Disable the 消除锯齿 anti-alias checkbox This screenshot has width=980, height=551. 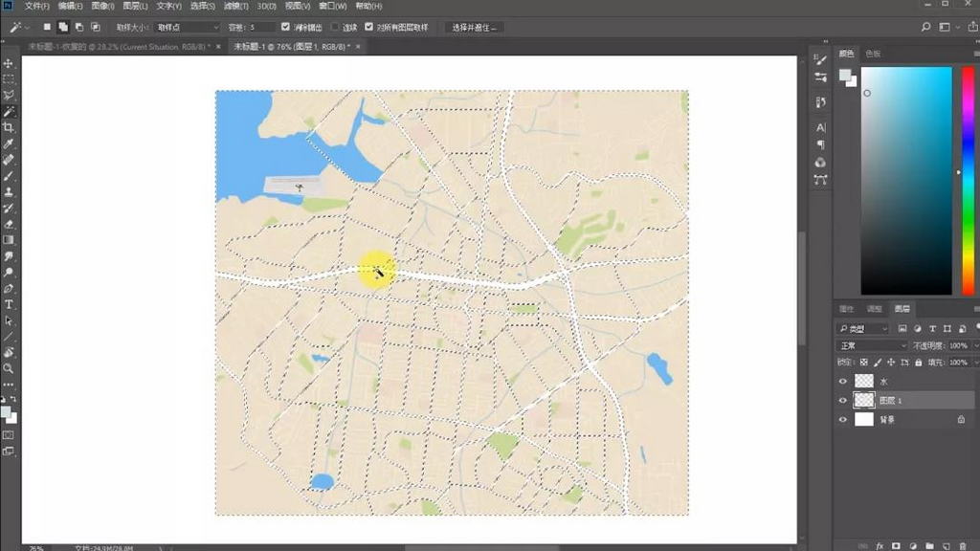pyautogui.click(x=285, y=27)
